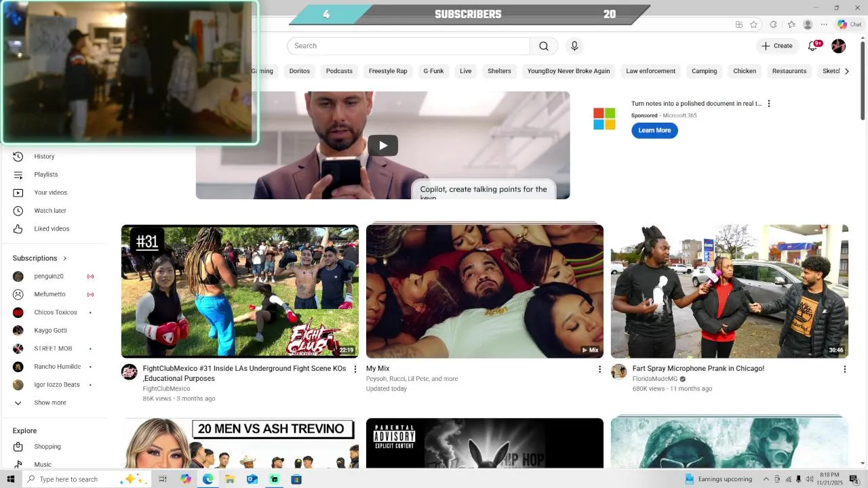Open Edge favorites list icon

pyautogui.click(x=791, y=24)
